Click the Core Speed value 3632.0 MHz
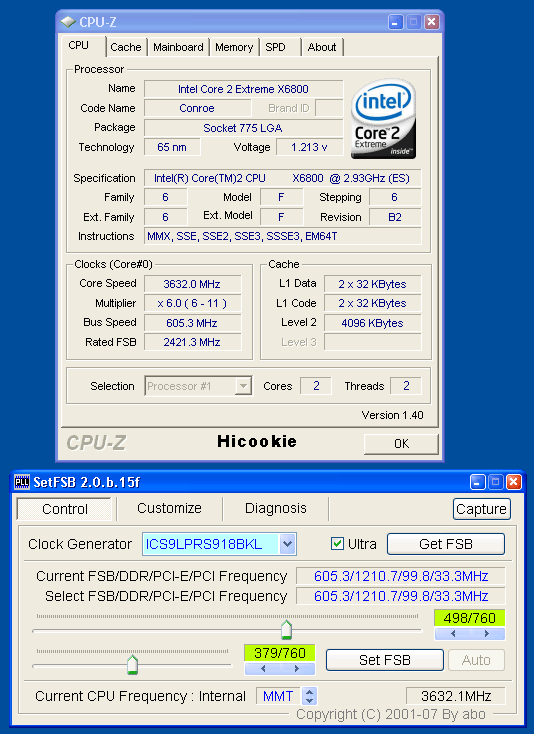Image resolution: width=534 pixels, height=734 pixels. click(192, 284)
